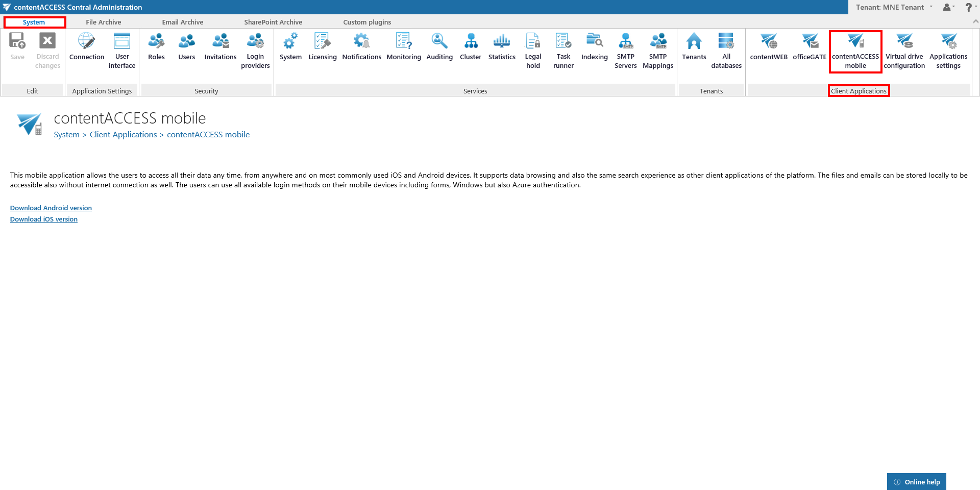Click the Services group label
This screenshot has width=980, height=490.
coord(475,91)
